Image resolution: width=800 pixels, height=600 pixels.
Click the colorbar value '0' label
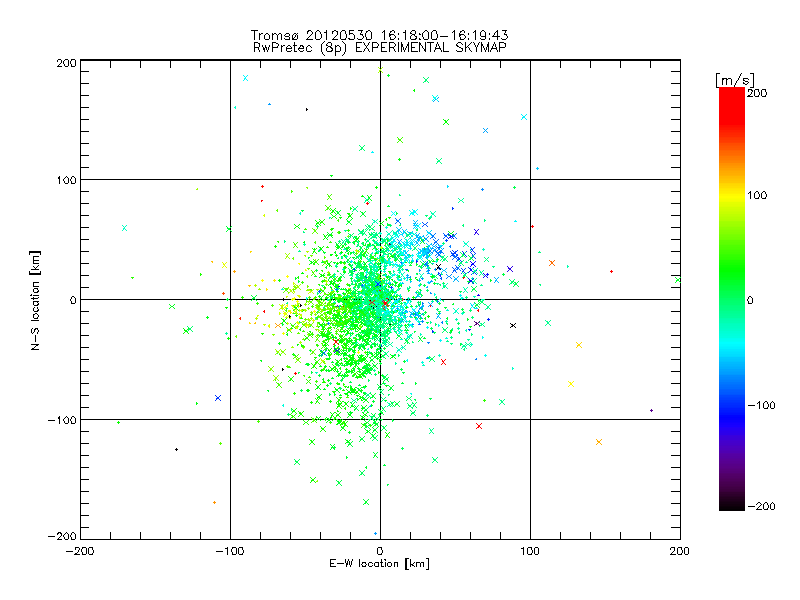click(x=750, y=301)
